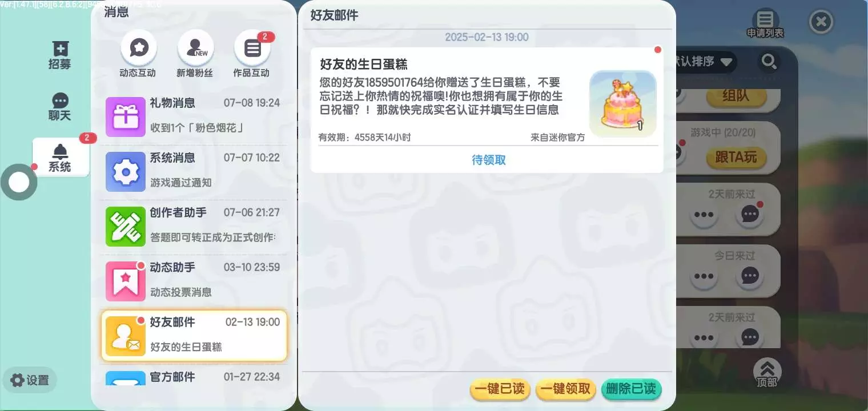Click the 删除已读 button
868x411 pixels.
[631, 389]
